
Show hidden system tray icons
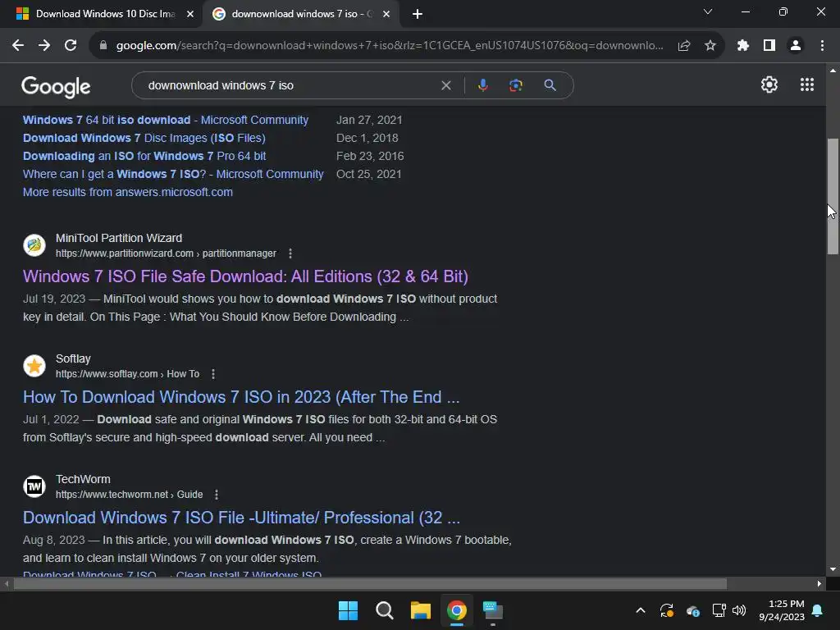tap(640, 610)
